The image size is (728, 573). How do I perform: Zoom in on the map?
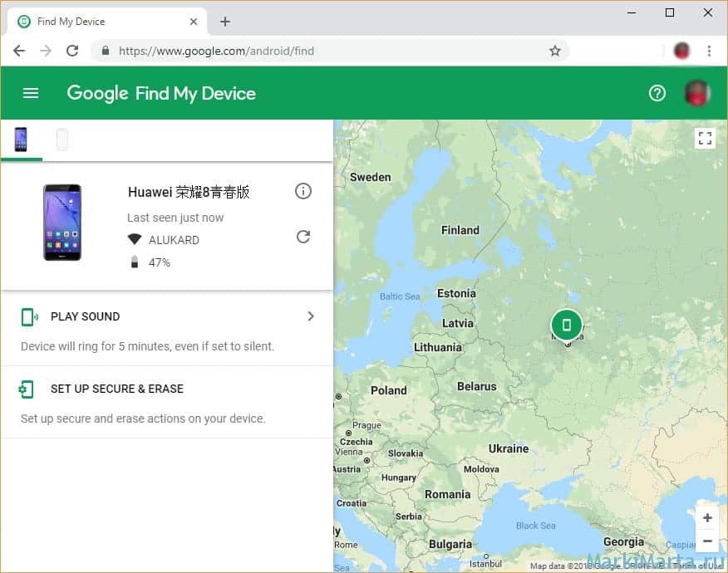(707, 518)
